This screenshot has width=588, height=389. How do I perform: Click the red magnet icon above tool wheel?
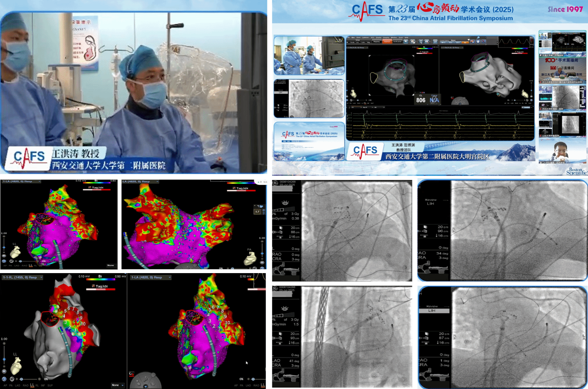point(131,374)
